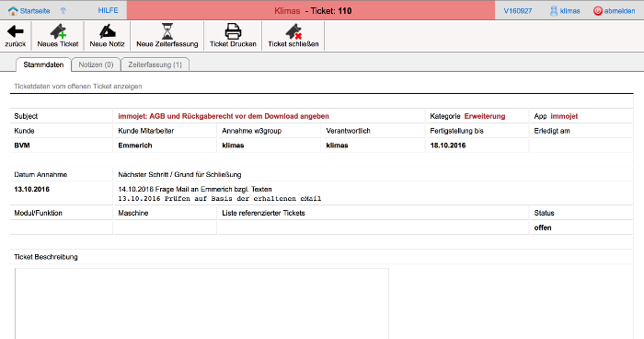Click the Nächster Schritt / Grund für Schließung label
This screenshot has height=339, width=644.
point(179,174)
